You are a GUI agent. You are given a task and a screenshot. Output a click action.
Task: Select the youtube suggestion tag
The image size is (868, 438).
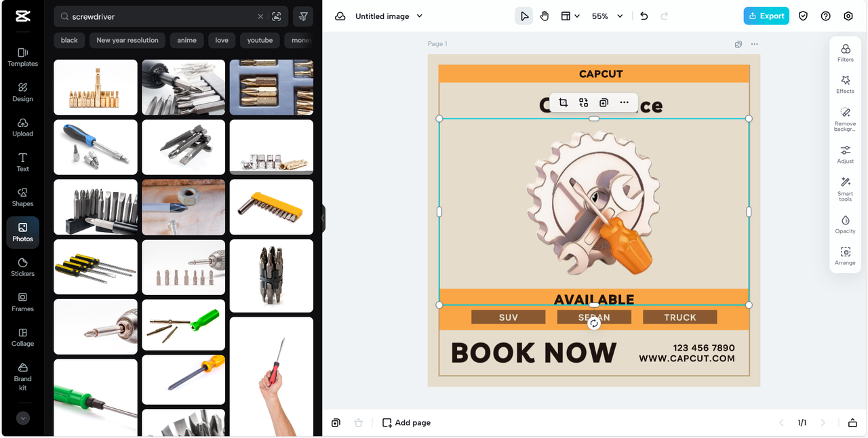pos(260,40)
